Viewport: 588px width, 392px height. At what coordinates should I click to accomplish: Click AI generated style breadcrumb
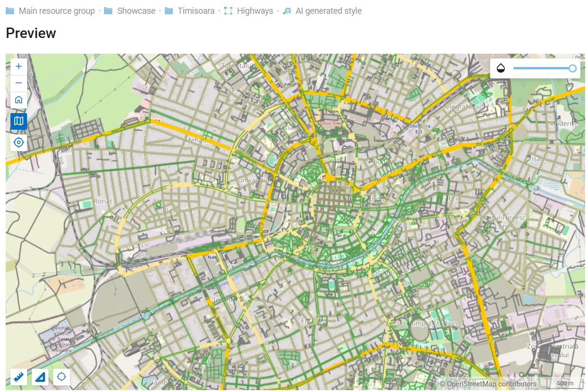tap(328, 10)
